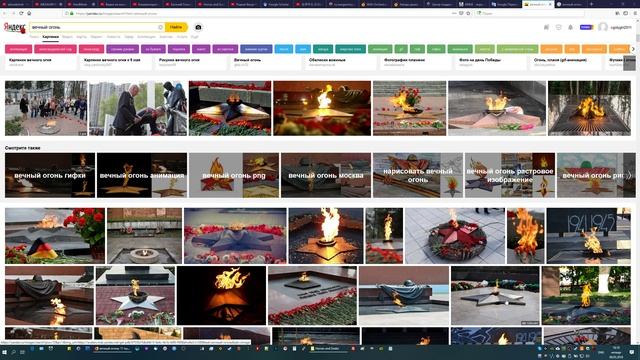Image resolution: width=640 pixels, height=360 pixels.
Task: Click the first pink filter chip
Action: click(x=18, y=49)
